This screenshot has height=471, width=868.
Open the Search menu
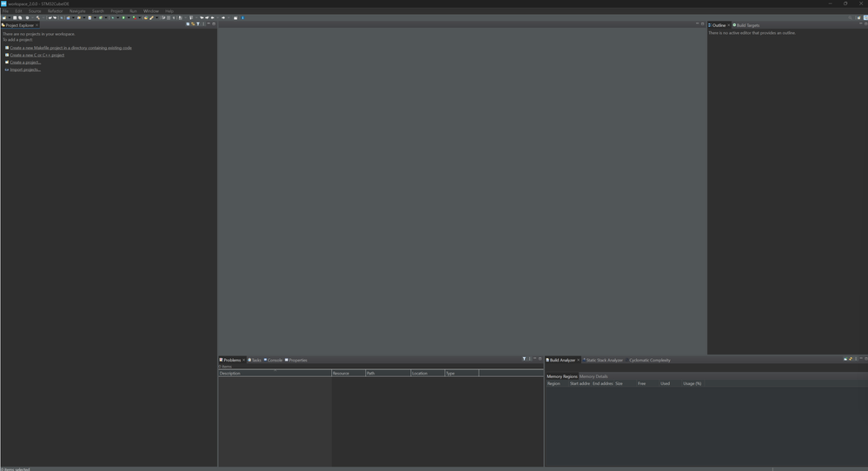[98, 11]
